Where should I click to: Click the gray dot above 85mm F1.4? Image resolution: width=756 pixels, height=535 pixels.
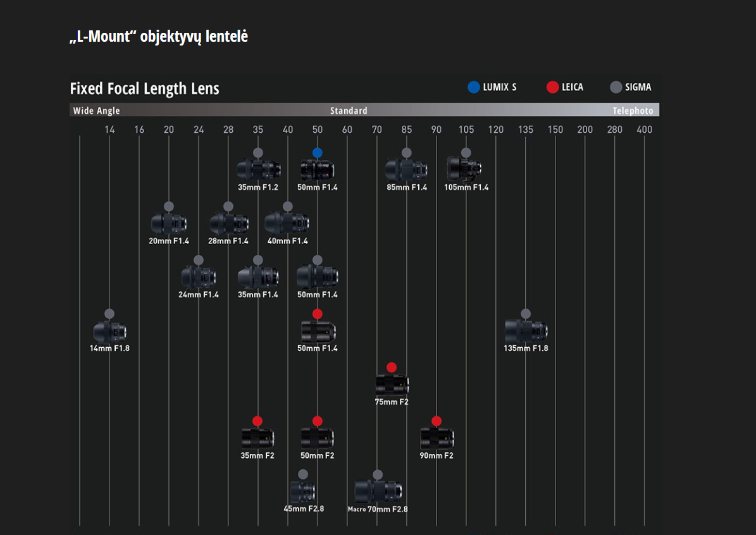[x=406, y=153]
